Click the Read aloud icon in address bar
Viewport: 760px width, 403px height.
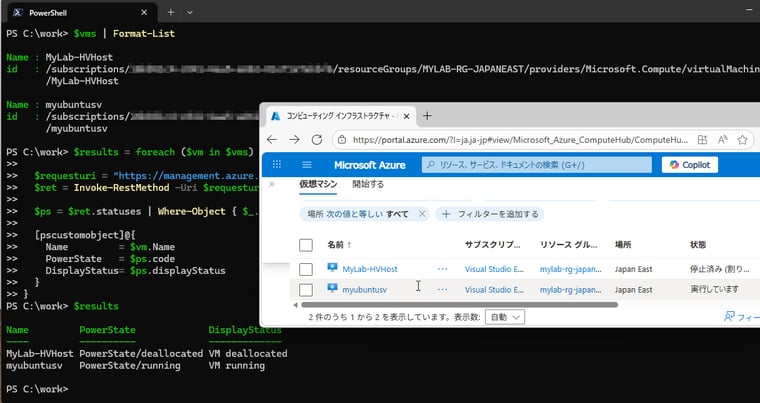722,140
